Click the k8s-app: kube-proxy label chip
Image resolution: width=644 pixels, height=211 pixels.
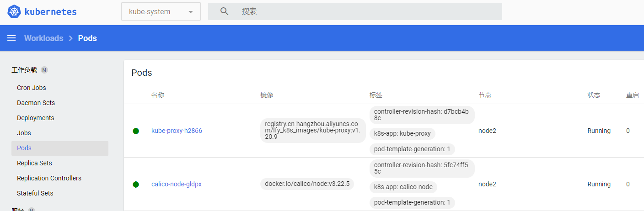(x=402, y=134)
